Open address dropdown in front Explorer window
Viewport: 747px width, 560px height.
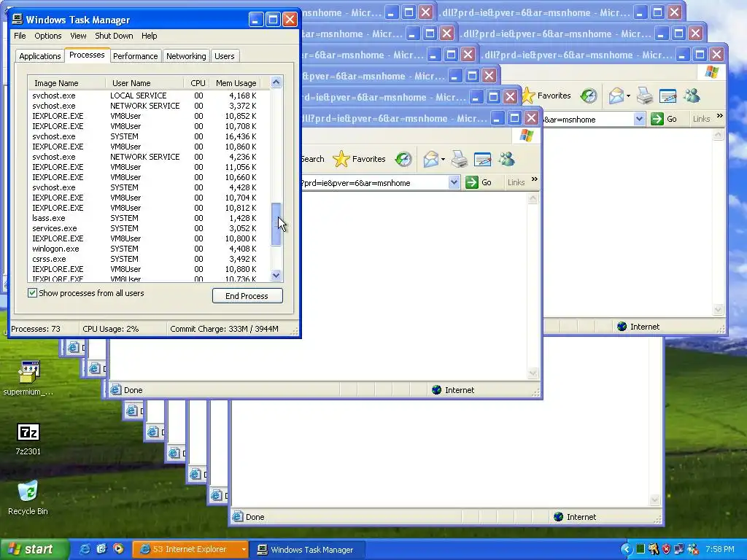(454, 182)
